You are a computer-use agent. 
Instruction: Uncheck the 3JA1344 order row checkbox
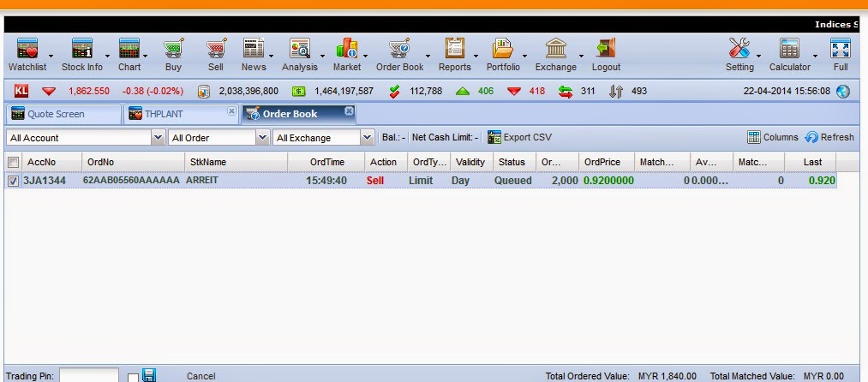14,181
